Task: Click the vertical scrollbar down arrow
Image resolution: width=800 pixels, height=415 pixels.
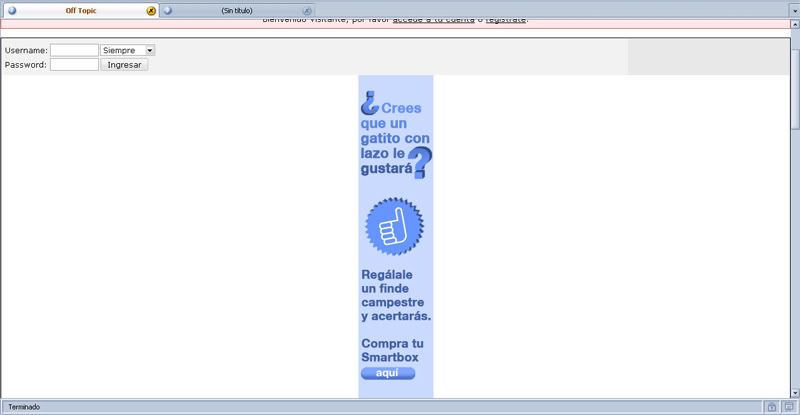Action: pyautogui.click(x=794, y=391)
